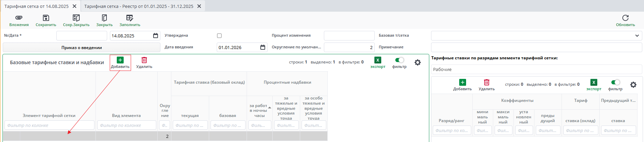Image resolution: width=644 pixels, height=142 pixels.
Task: Expand the Базовая т/сетка dropdown
Action: [637, 36]
